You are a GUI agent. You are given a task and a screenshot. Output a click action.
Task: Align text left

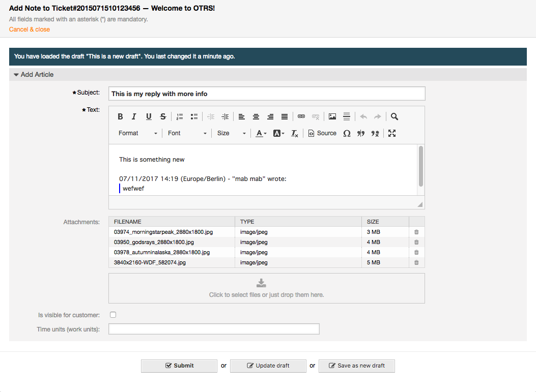(x=242, y=116)
